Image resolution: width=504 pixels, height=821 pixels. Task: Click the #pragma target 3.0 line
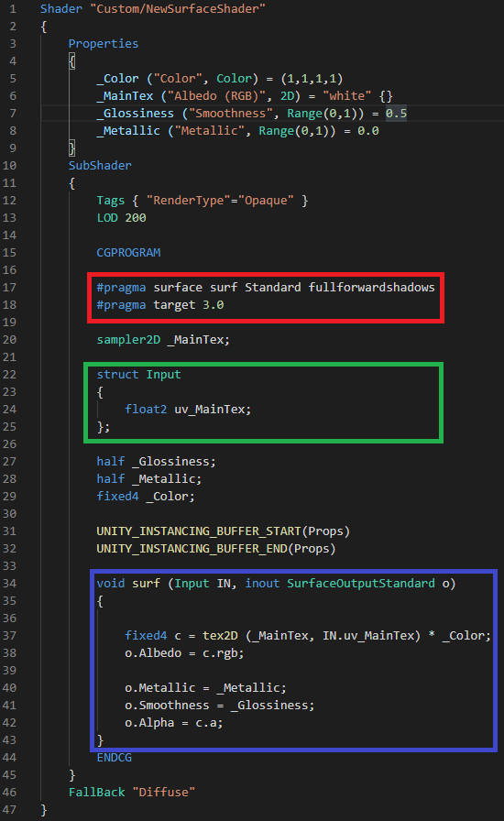coord(159,305)
